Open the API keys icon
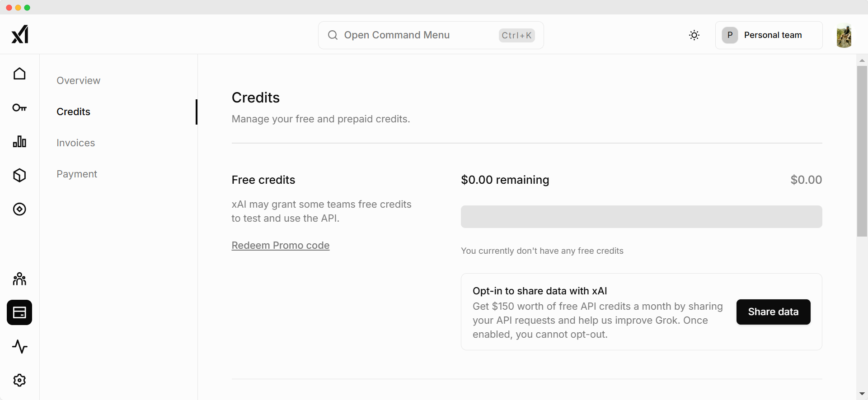Image resolution: width=868 pixels, height=400 pixels. 19,107
